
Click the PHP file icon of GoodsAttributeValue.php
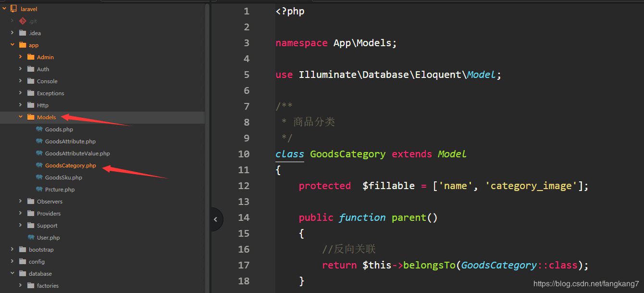[39, 153]
